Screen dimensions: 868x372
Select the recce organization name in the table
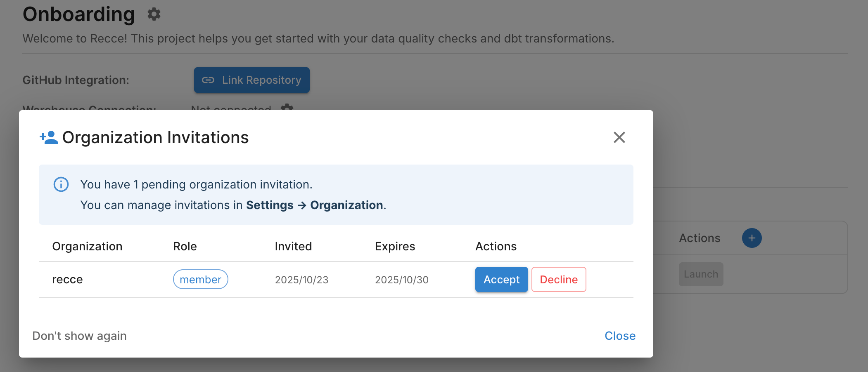click(67, 279)
